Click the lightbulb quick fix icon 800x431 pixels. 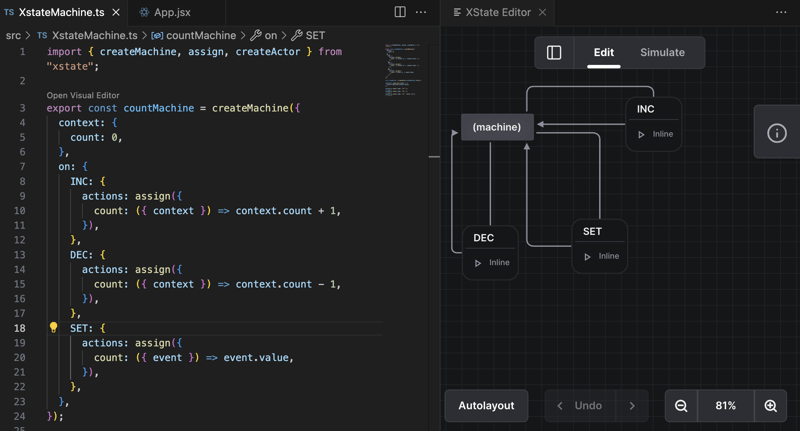click(x=54, y=328)
